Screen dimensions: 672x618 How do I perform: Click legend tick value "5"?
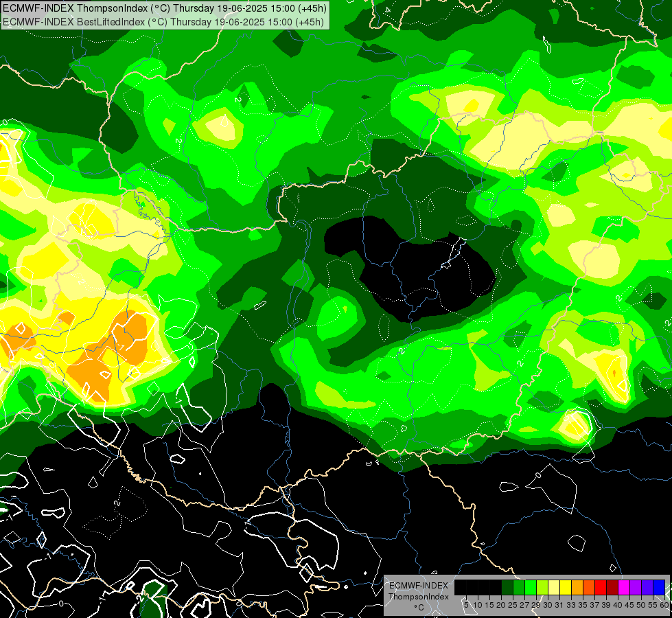[x=466, y=605]
